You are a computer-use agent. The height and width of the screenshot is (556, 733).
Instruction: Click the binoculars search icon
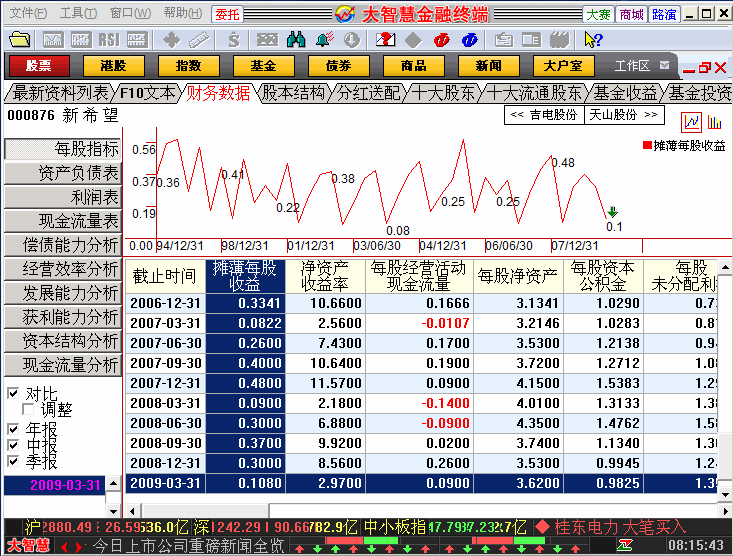pos(296,40)
